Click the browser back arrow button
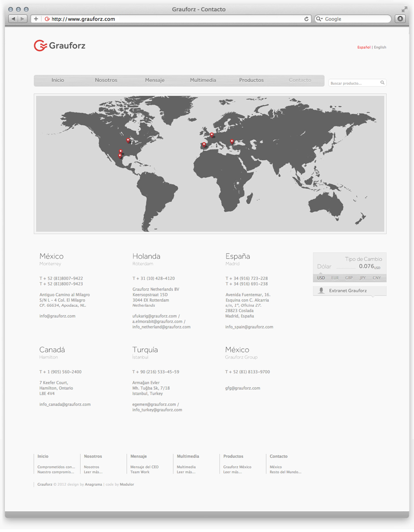 coord(13,19)
